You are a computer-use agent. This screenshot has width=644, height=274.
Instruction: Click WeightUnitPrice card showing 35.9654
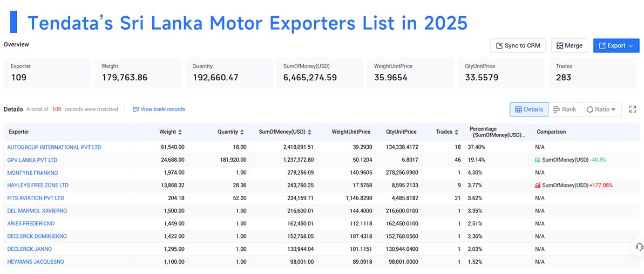coord(411,73)
